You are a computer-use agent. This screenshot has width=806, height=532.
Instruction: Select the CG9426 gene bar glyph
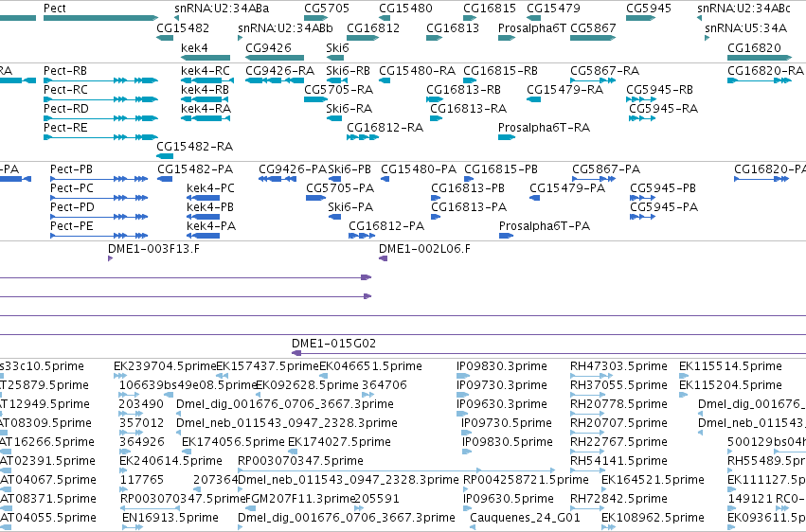pyautogui.click(x=275, y=58)
